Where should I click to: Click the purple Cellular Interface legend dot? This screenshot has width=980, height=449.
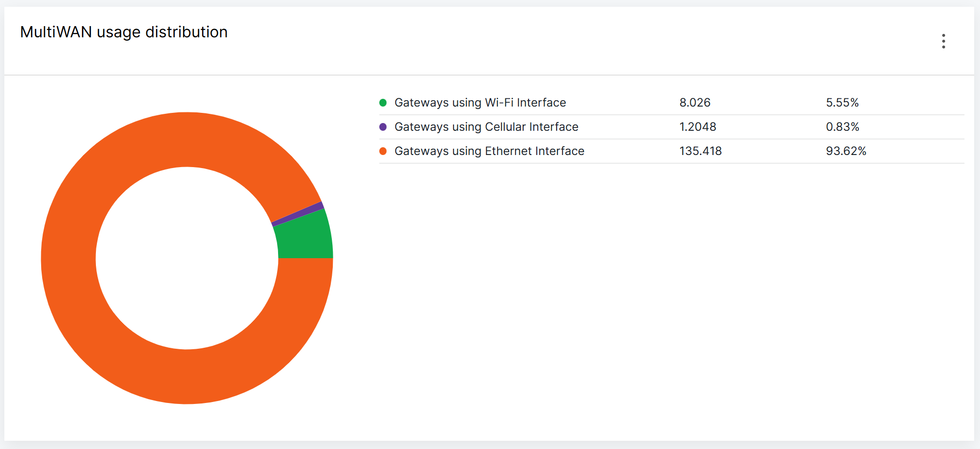[383, 127]
